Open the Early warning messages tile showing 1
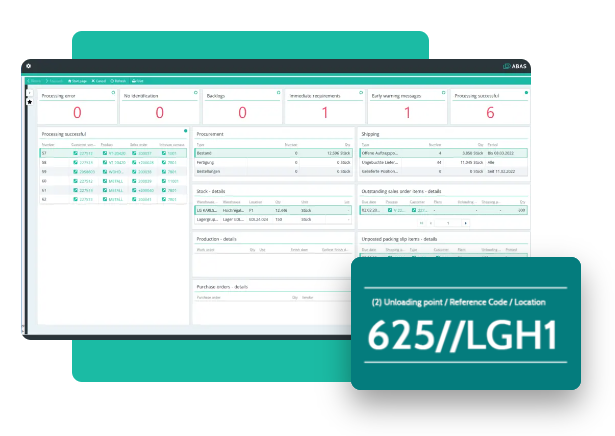This screenshot has height=436, width=615. (x=408, y=107)
